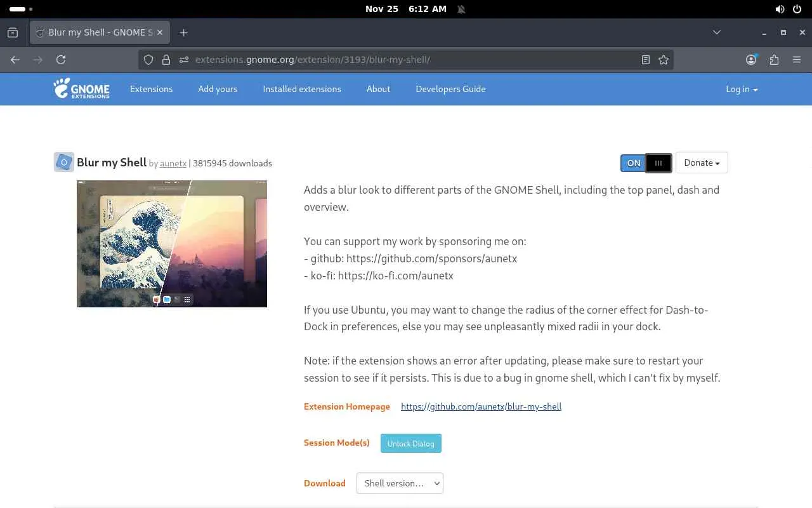Open the browser extensions puzzle icon
The image size is (812, 508).
point(774,60)
